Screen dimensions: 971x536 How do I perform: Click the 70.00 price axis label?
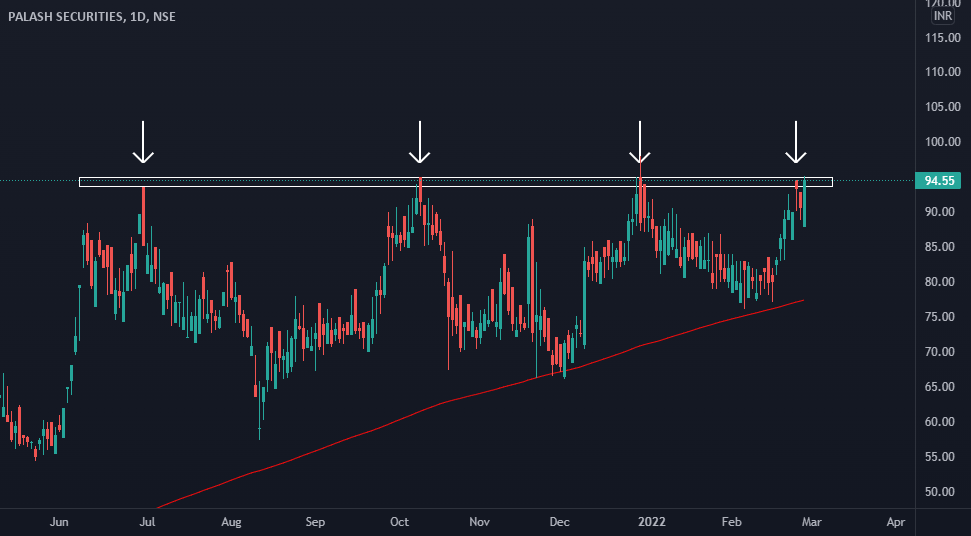pyautogui.click(x=940, y=352)
